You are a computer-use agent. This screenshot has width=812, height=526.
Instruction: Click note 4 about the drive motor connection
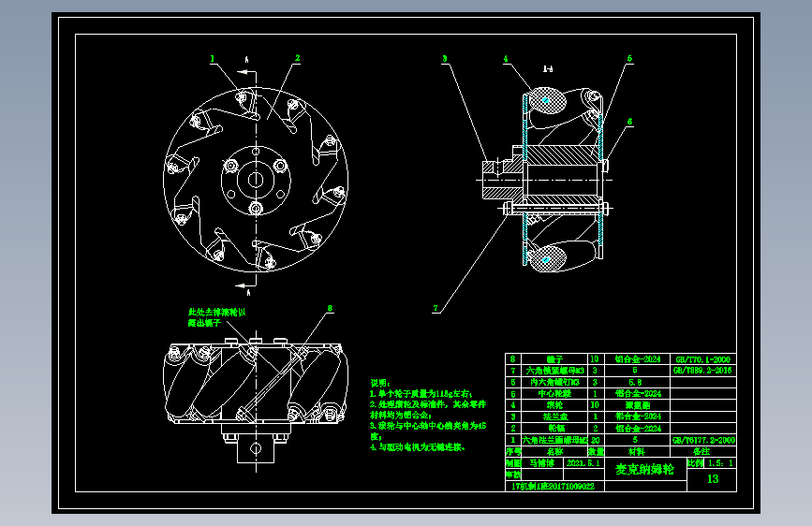[x=418, y=447]
